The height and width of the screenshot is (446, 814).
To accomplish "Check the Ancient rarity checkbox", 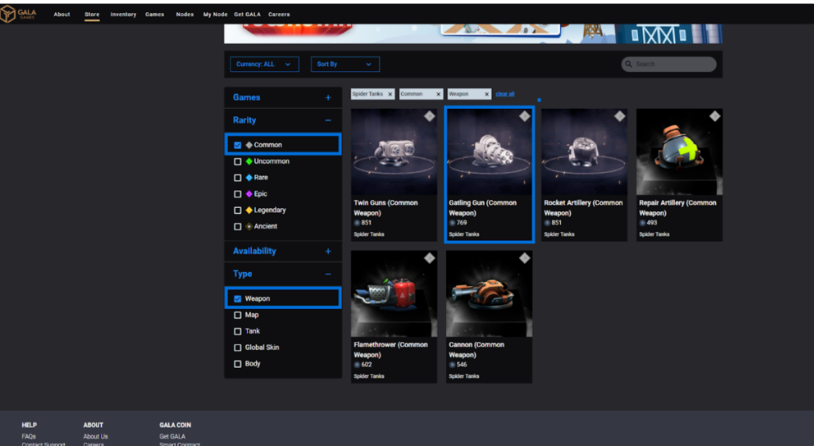I will [237, 226].
